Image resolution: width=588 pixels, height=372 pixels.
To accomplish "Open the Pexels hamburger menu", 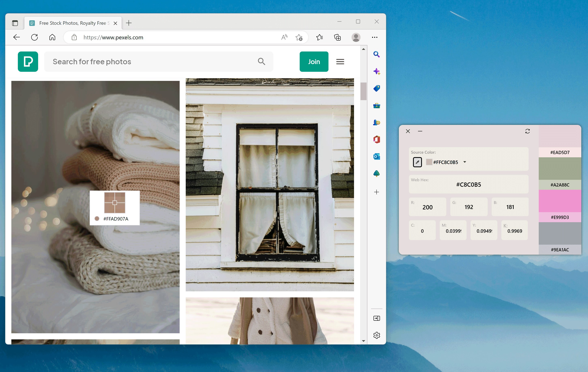I will (340, 61).
